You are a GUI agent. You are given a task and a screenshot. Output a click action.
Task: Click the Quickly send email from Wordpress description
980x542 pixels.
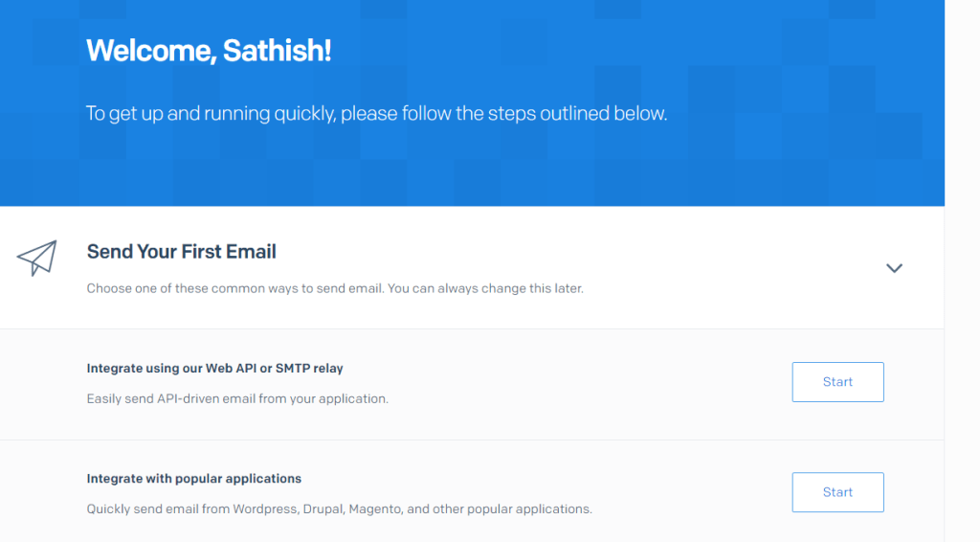[339, 508]
